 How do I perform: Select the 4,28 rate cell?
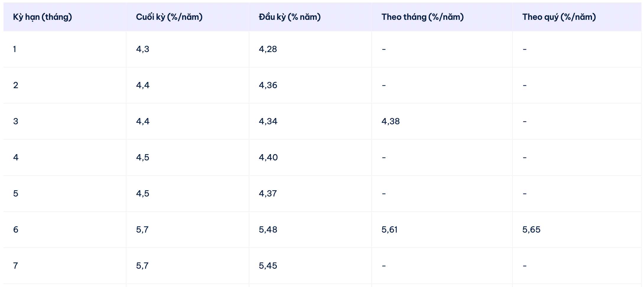point(268,49)
